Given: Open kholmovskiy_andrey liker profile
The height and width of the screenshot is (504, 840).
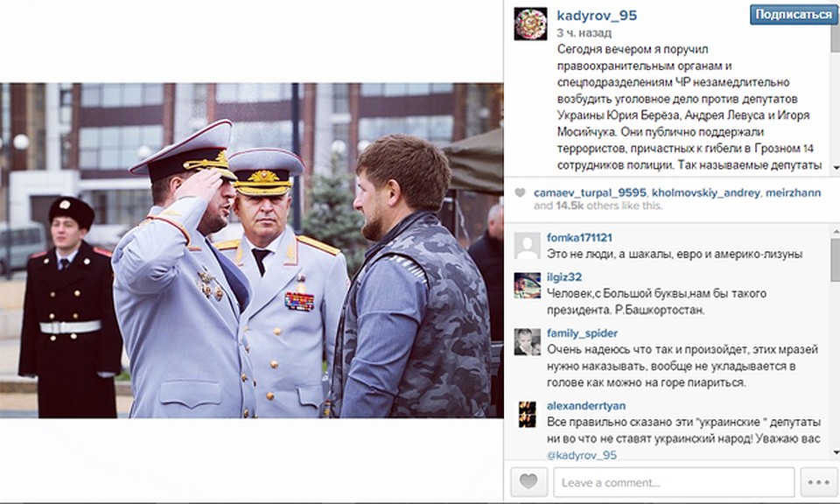Looking at the screenshot, I should (705, 192).
